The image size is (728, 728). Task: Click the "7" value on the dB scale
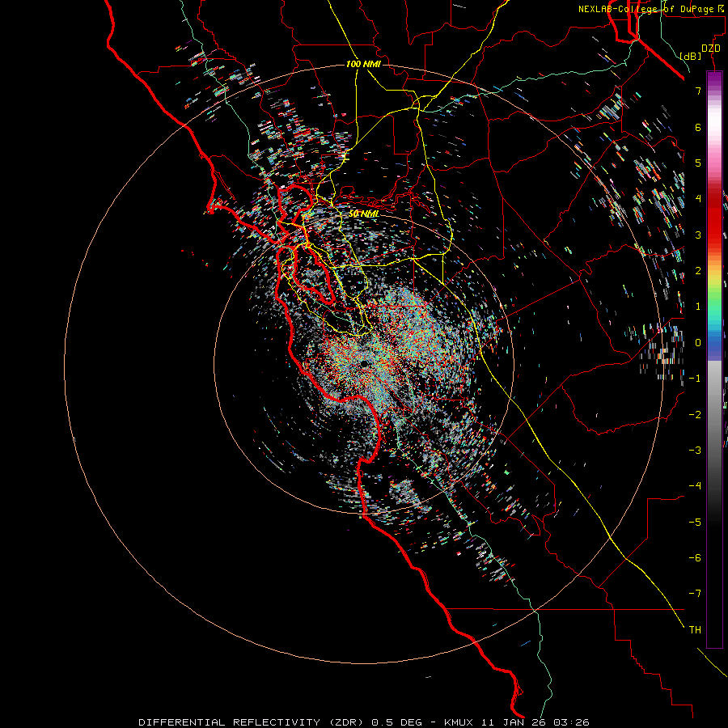(x=698, y=91)
